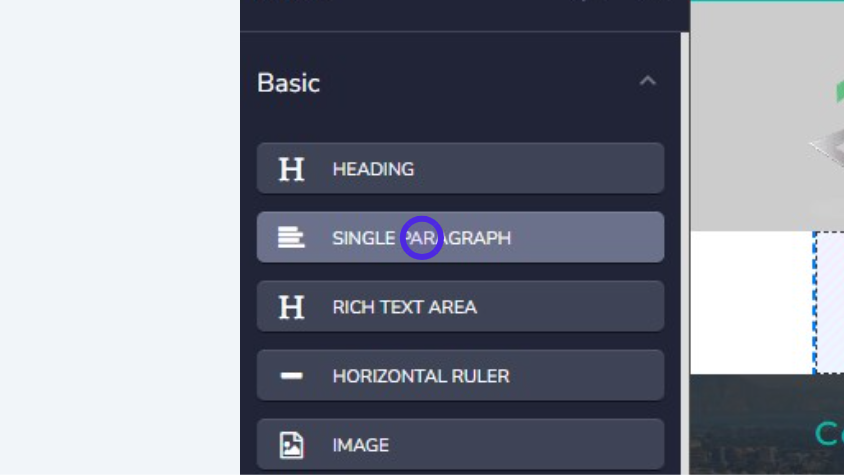844x475 pixels.
Task: Choose the IMAGE label text
Action: point(360,445)
